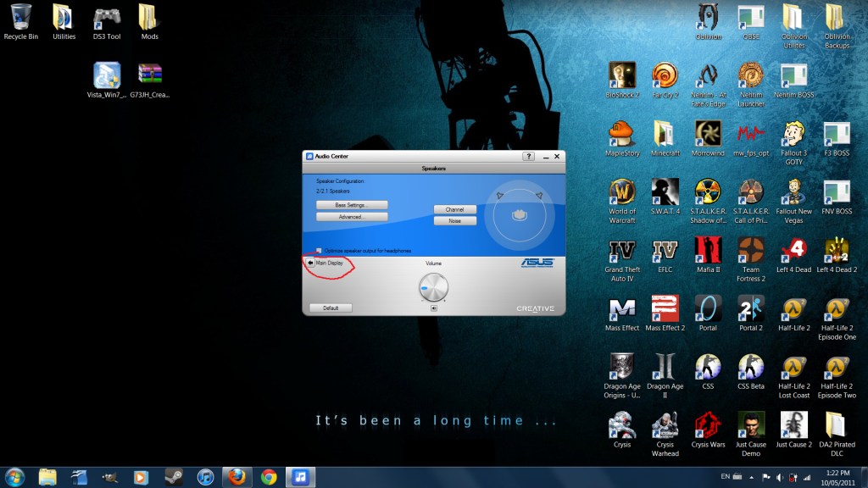The height and width of the screenshot is (488, 868).
Task: Open iTunes from the taskbar
Action: (205, 477)
